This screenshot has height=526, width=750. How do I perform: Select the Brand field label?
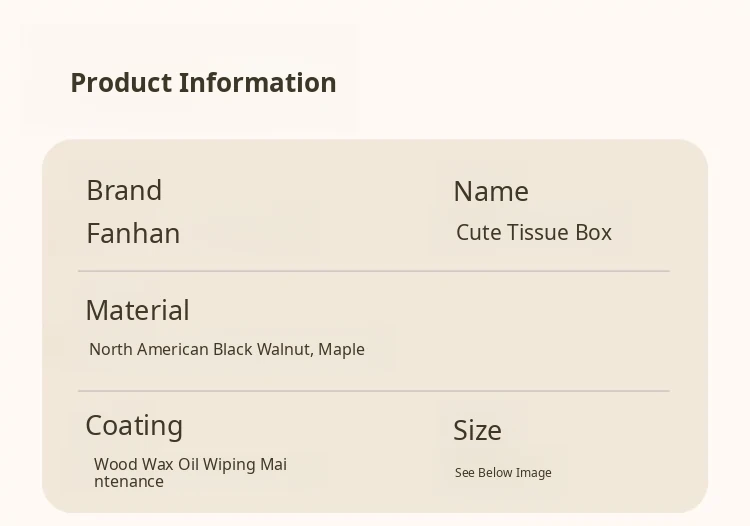[124, 190]
